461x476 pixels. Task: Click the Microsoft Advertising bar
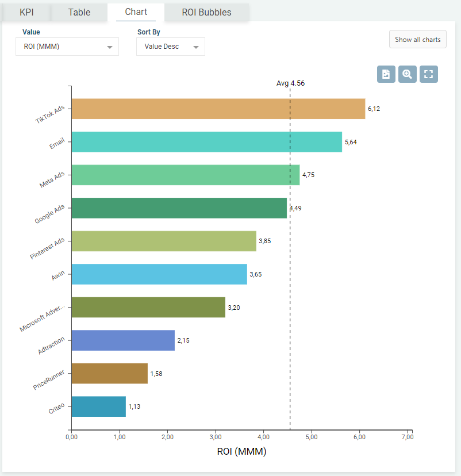point(148,307)
